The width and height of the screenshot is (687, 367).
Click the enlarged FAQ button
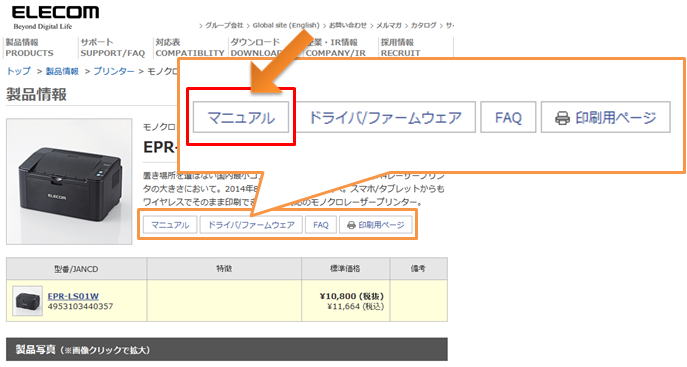point(508,117)
